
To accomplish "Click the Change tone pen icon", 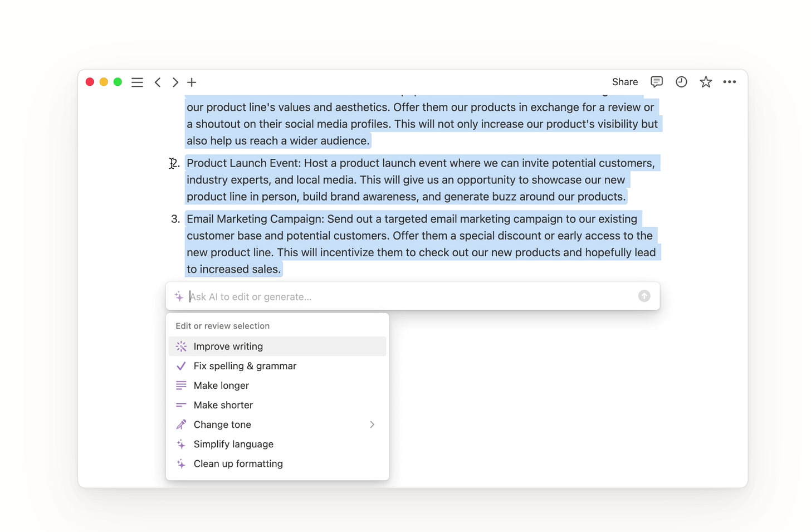I will (181, 424).
